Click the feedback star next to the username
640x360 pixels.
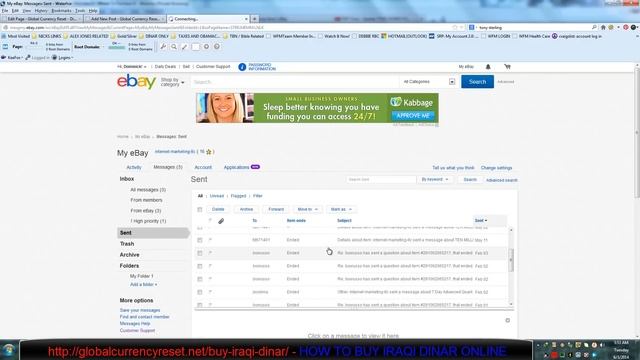209,152
